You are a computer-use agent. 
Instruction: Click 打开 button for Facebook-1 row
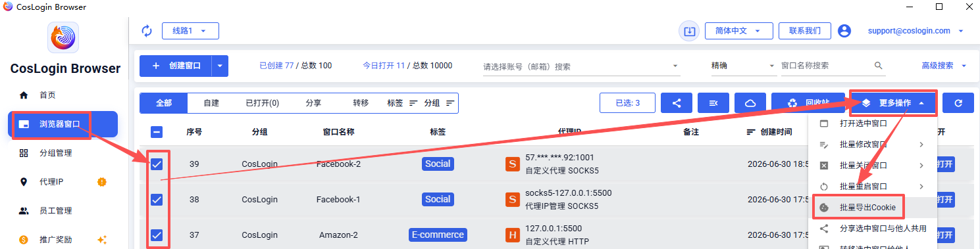click(945, 199)
